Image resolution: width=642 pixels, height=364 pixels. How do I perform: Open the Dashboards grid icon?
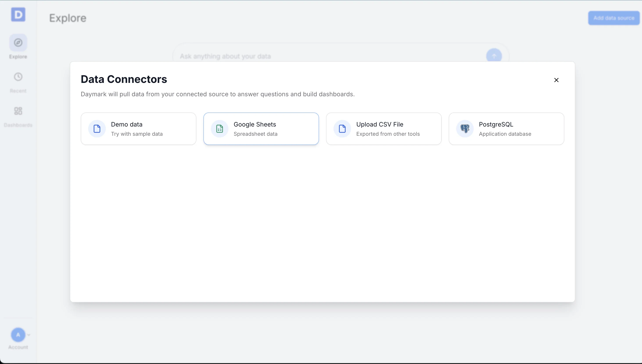click(x=18, y=111)
